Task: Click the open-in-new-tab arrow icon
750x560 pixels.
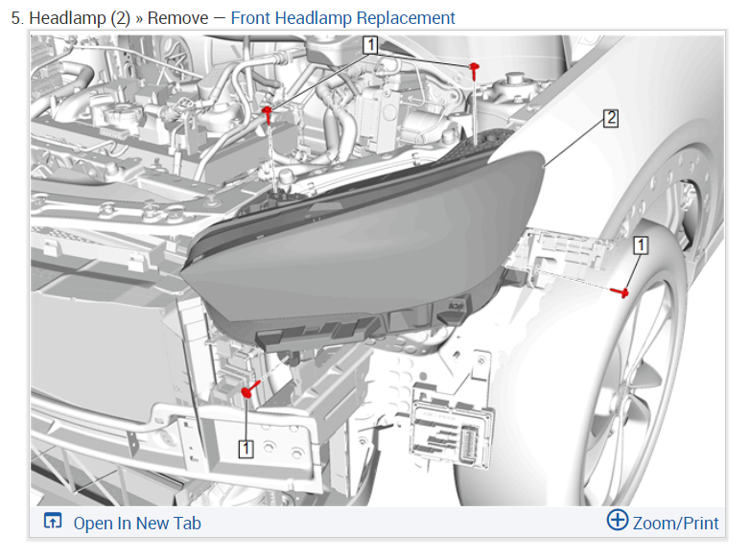Action: (x=53, y=521)
